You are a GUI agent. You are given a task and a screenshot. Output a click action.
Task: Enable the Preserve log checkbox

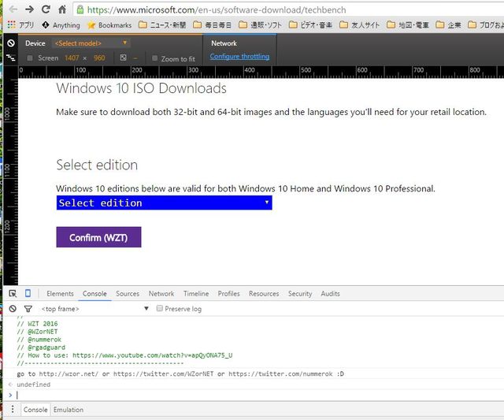click(x=159, y=308)
